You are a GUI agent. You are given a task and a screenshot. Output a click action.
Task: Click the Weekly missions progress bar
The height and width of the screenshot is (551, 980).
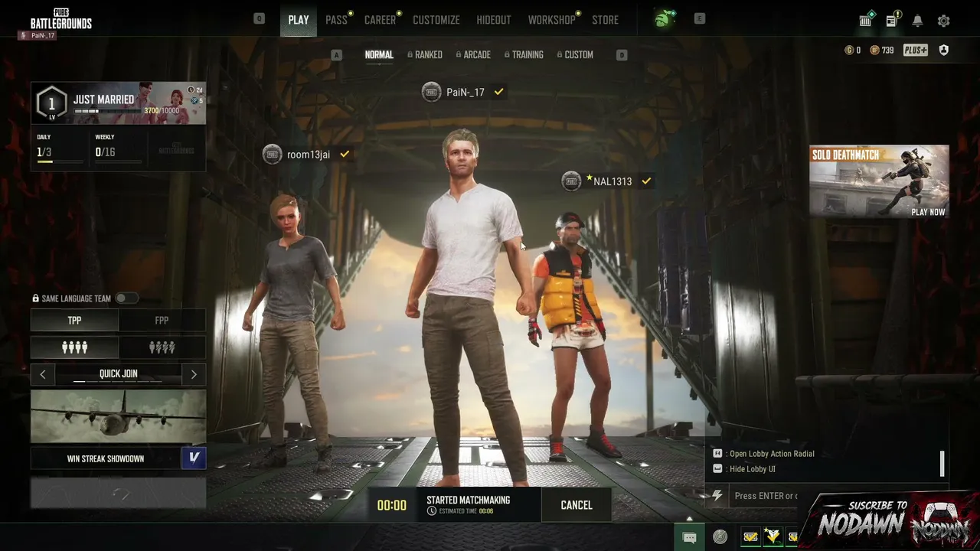(118, 161)
